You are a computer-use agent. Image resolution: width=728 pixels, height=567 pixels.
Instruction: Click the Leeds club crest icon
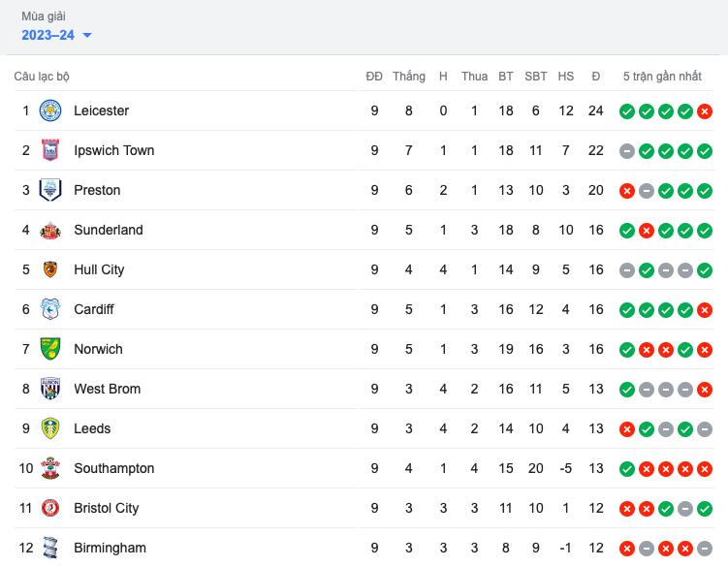coord(50,428)
